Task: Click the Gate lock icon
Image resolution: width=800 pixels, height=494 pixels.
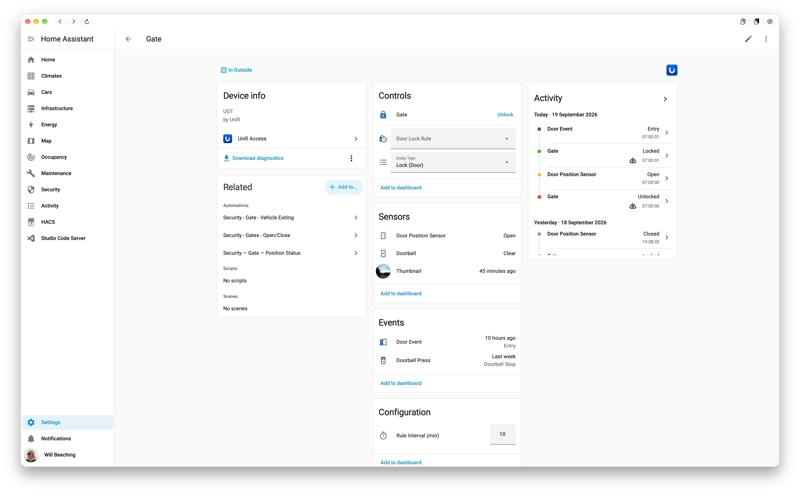Action: pyautogui.click(x=383, y=115)
